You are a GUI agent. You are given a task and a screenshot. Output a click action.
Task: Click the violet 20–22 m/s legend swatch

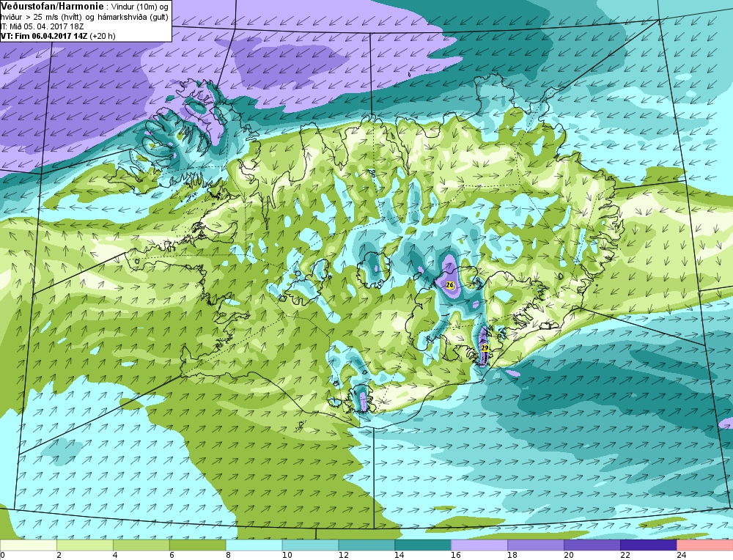(592, 545)
